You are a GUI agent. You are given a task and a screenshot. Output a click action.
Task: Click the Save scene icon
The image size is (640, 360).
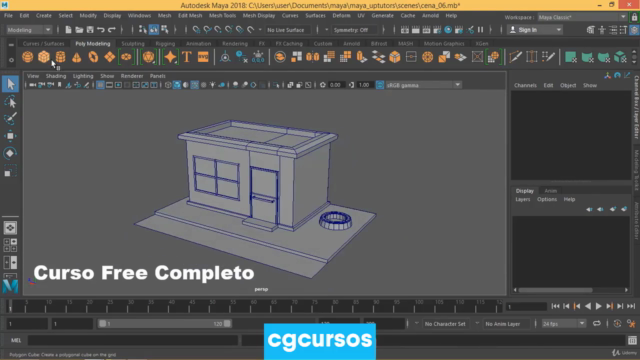pyautogui.click(x=90, y=30)
